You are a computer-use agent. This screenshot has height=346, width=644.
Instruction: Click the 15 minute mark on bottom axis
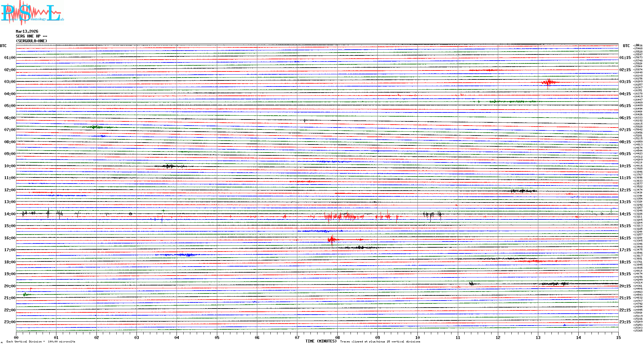coord(618,337)
